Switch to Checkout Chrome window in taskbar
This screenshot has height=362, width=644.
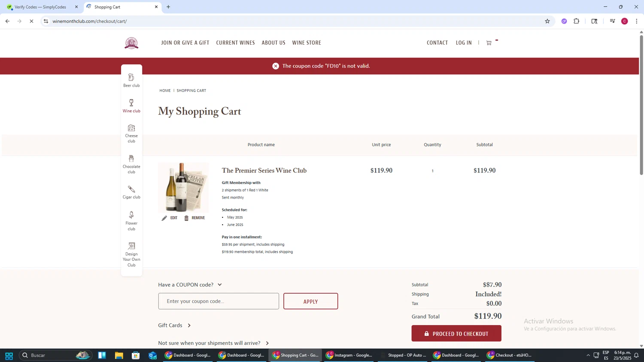point(510,356)
